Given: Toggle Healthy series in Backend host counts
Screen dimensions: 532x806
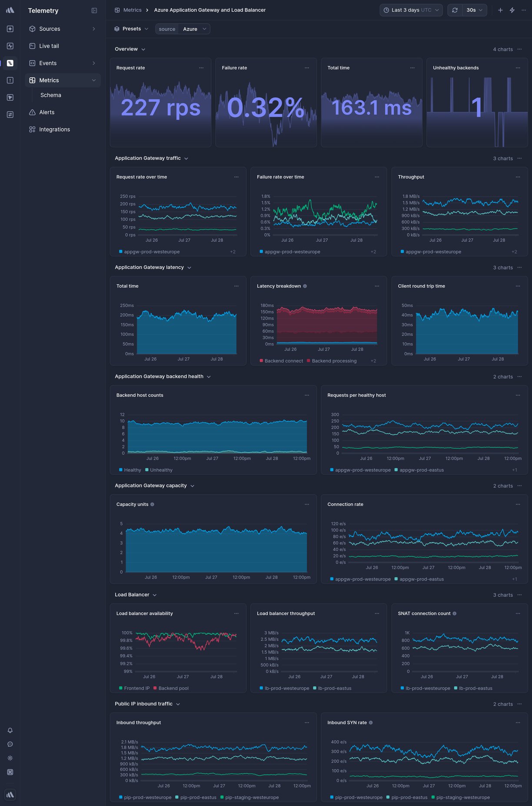Looking at the screenshot, I should [x=130, y=470].
